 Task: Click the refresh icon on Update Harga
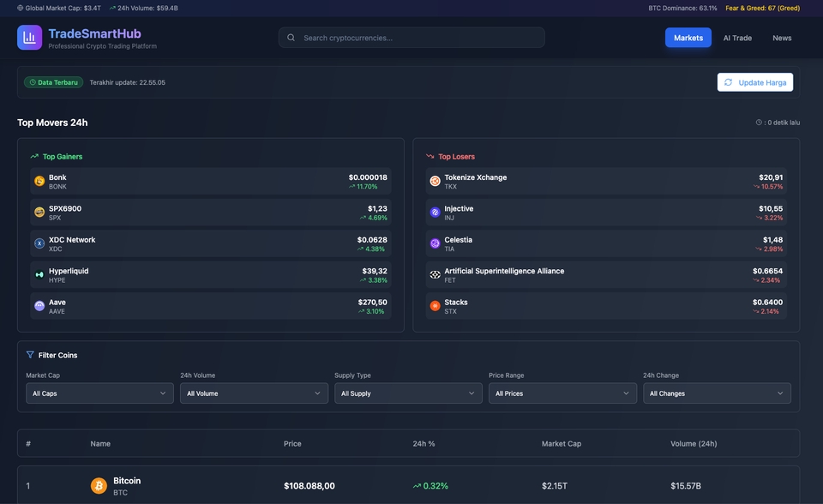730,81
